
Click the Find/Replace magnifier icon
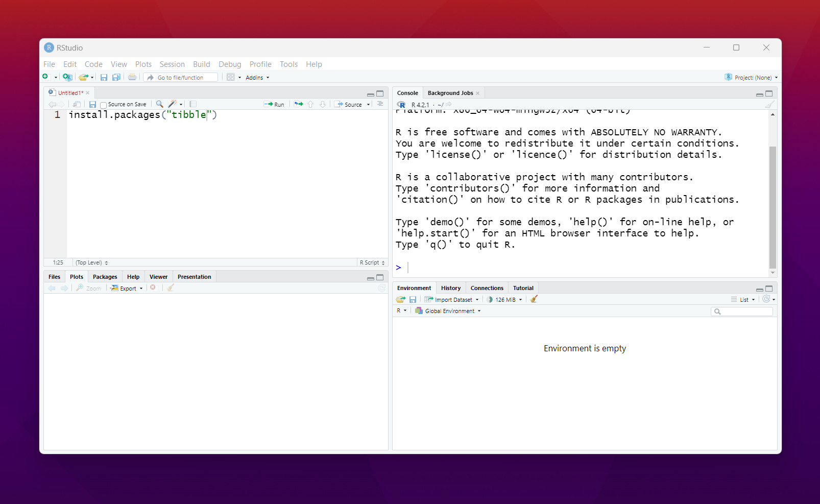click(160, 104)
